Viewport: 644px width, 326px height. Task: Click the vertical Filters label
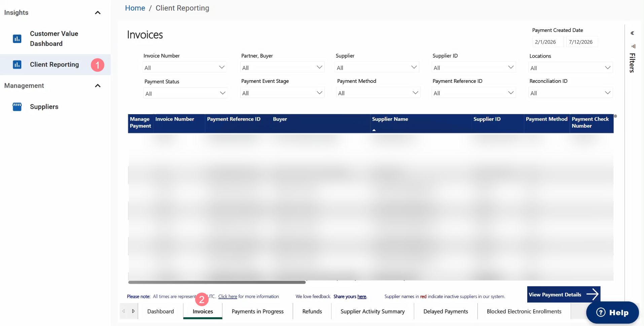click(x=632, y=63)
